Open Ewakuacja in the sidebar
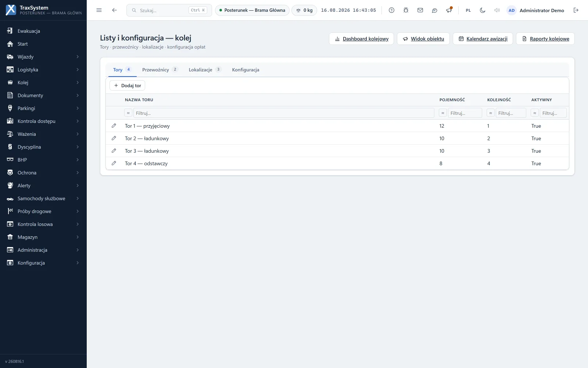The image size is (588, 368). tap(43, 31)
